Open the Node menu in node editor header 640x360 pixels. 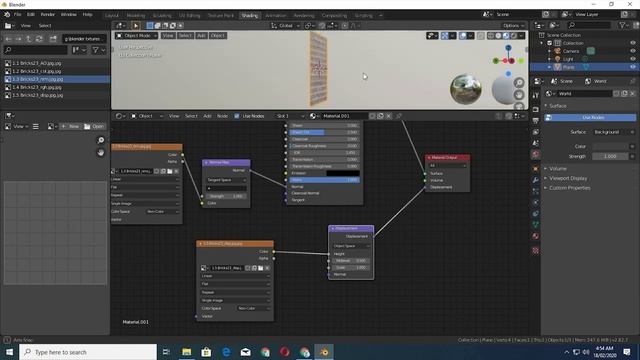click(222, 116)
